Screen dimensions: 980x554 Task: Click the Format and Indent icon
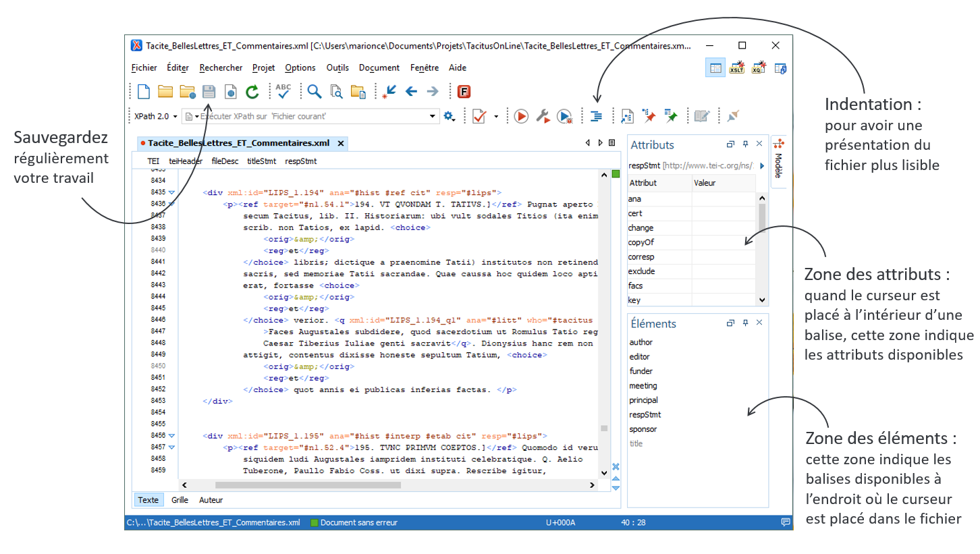pos(595,117)
